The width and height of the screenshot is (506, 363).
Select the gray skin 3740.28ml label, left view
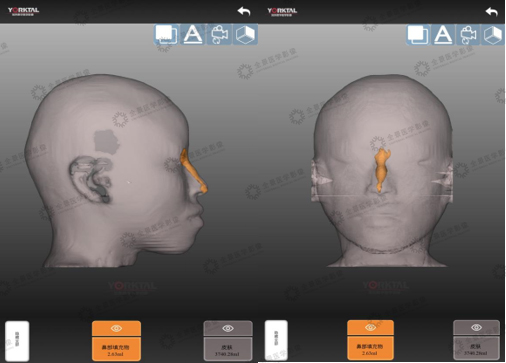[x=228, y=350]
